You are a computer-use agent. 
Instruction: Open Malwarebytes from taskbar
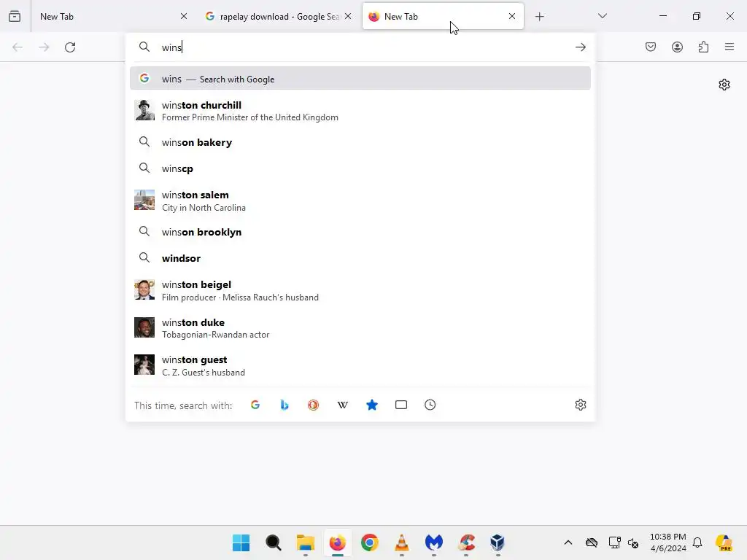[x=434, y=542]
